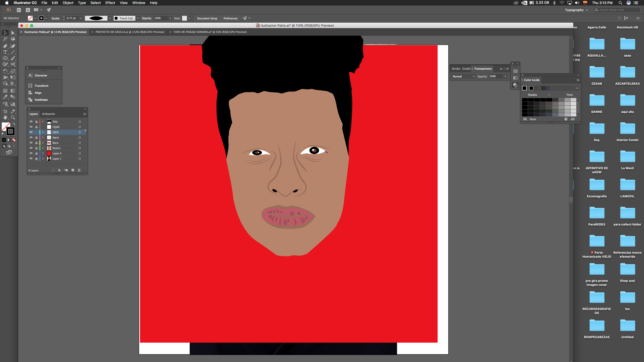Delete the selected layer with the trash icon
Image resolution: width=644 pixels, height=362 pixels.
pyautogui.click(x=79, y=170)
